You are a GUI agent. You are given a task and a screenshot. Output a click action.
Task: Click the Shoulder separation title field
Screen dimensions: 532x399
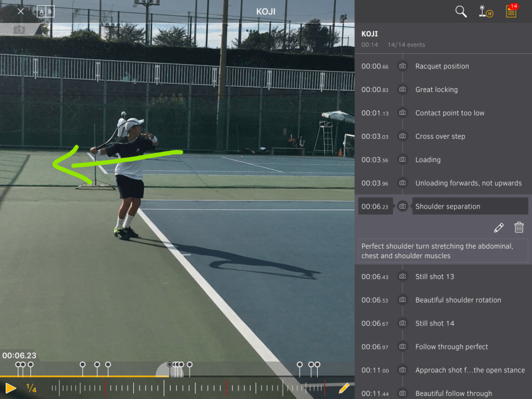(469, 206)
